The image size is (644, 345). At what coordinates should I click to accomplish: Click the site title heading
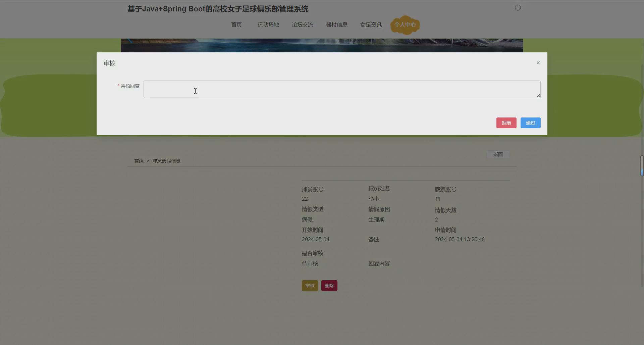218,9
